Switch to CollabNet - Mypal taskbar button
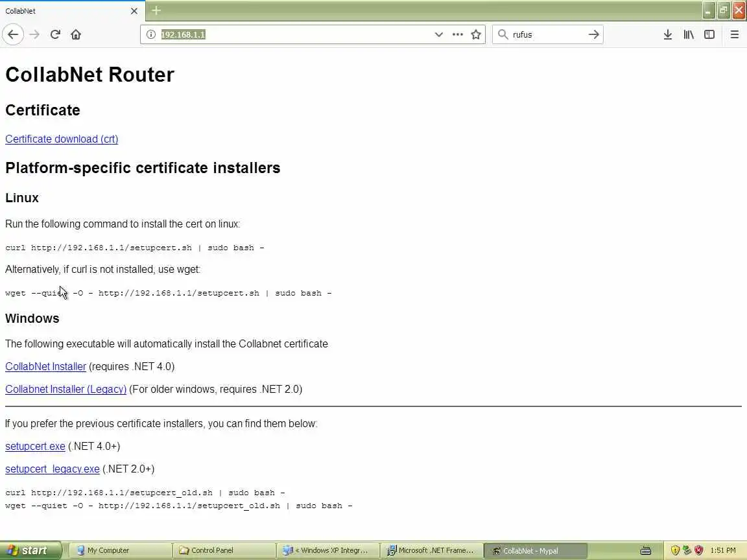This screenshot has width=747, height=560. point(536,550)
